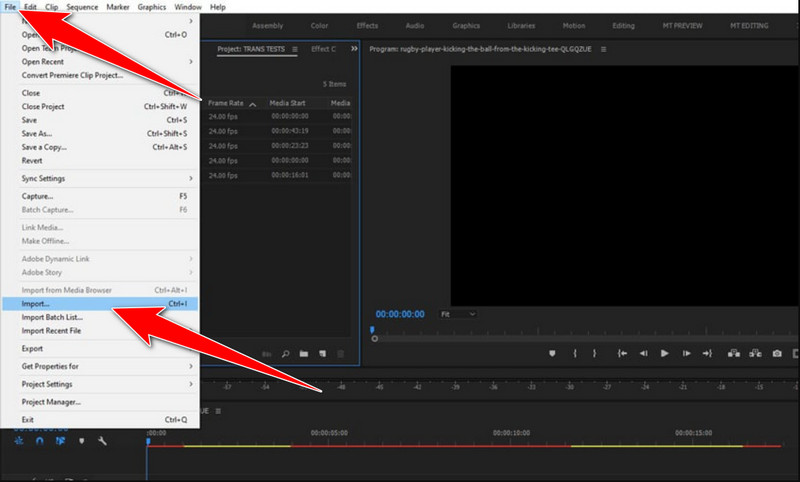The image size is (800, 482).
Task: Click the Program monitor playhead marker
Action: click(372, 330)
